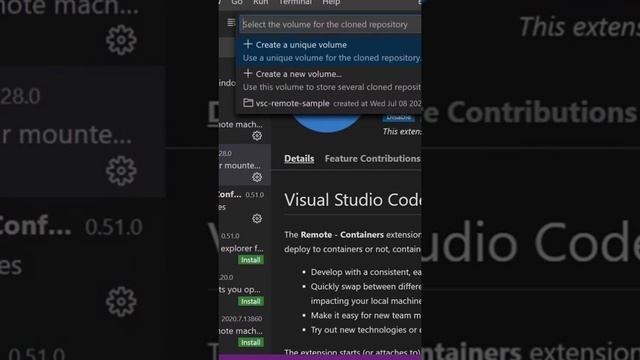Switch to the Details tab
This screenshot has height=360, width=640.
[299, 158]
